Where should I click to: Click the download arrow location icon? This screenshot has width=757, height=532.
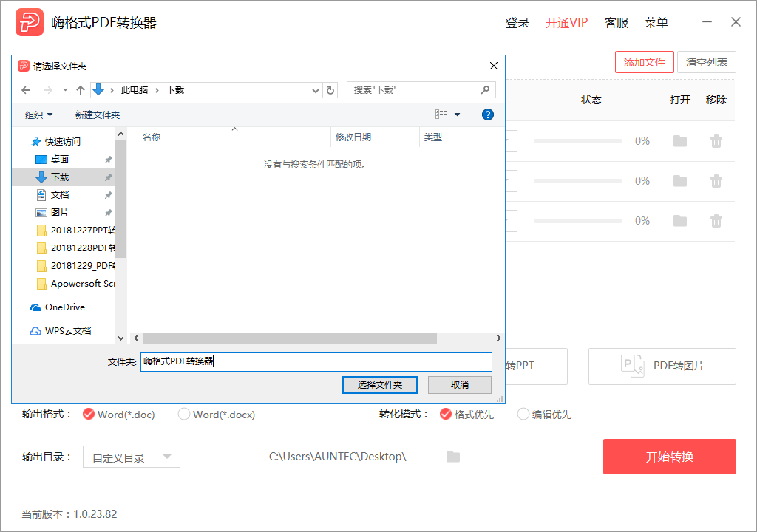tap(98, 90)
